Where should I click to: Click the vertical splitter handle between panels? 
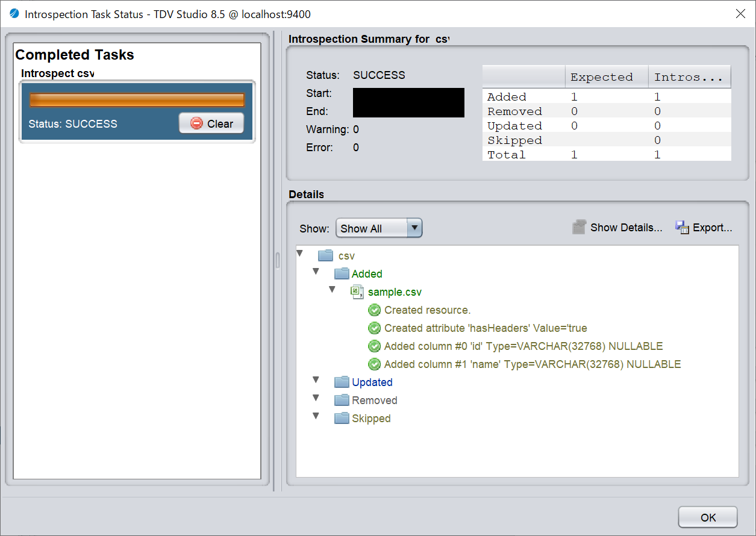pyautogui.click(x=278, y=260)
